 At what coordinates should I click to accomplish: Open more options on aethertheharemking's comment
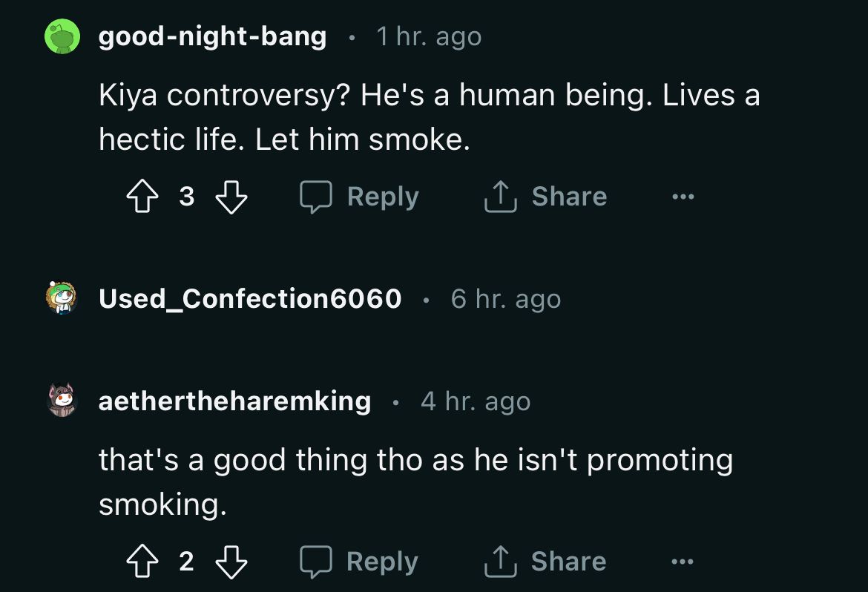coord(683,562)
